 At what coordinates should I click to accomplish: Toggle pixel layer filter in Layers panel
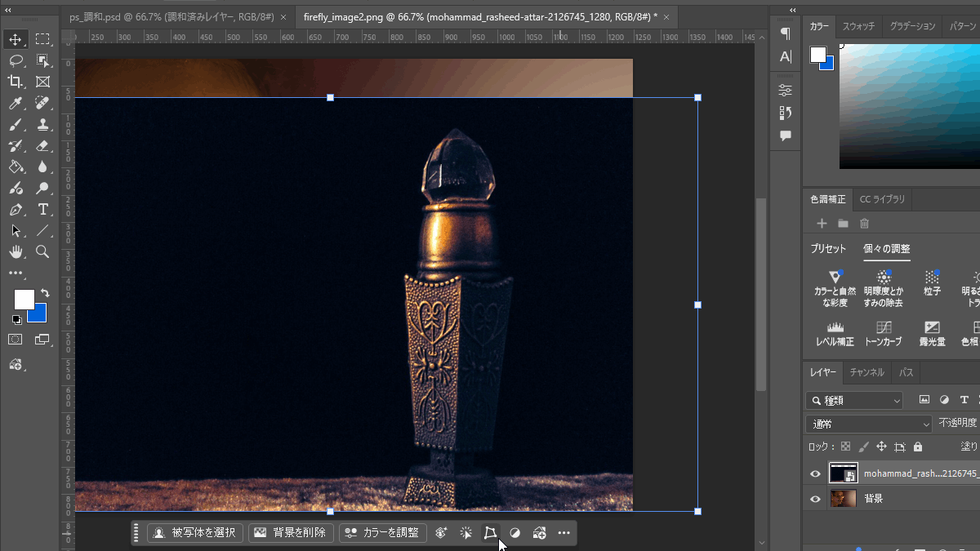[924, 400]
